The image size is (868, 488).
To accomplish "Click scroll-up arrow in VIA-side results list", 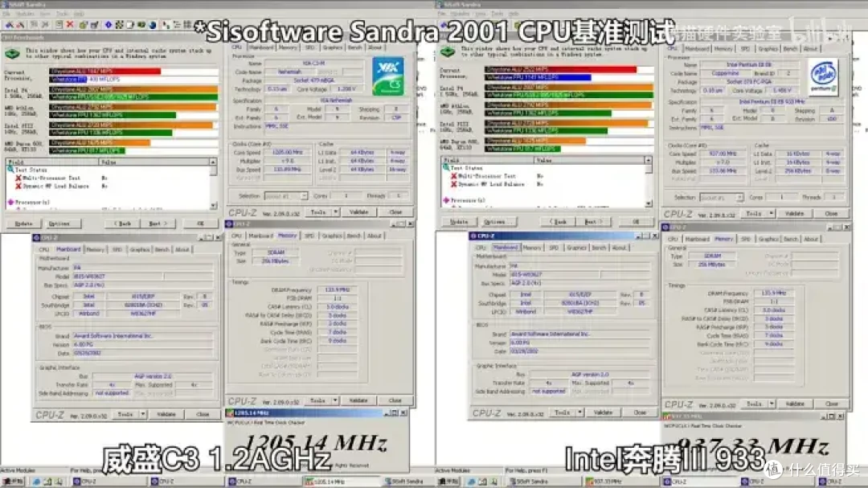I will pos(213,162).
